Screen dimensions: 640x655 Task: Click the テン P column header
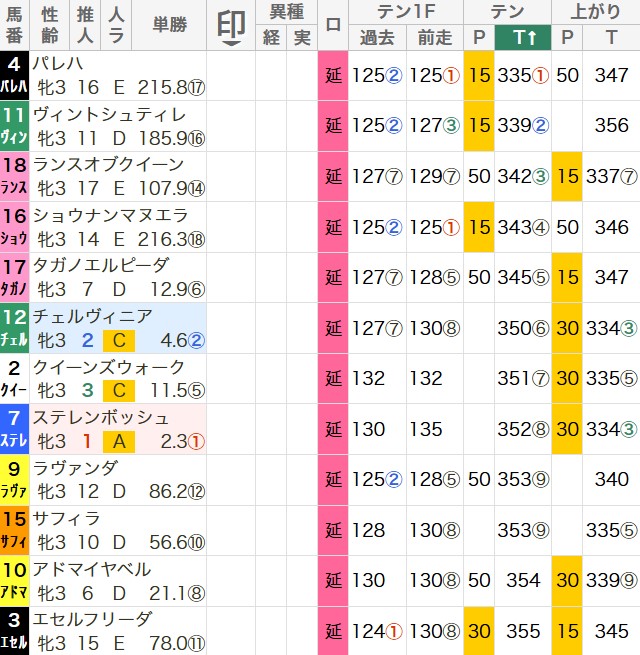(479, 38)
